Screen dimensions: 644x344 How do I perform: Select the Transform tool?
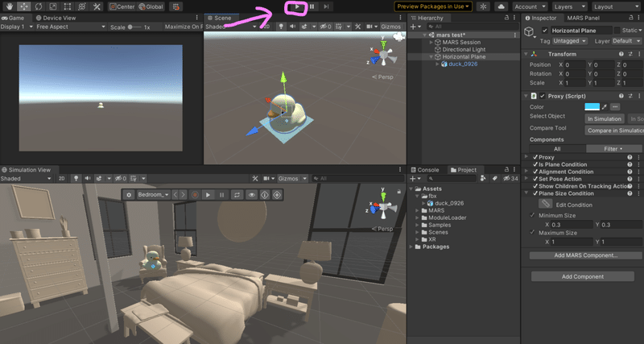(82, 6)
